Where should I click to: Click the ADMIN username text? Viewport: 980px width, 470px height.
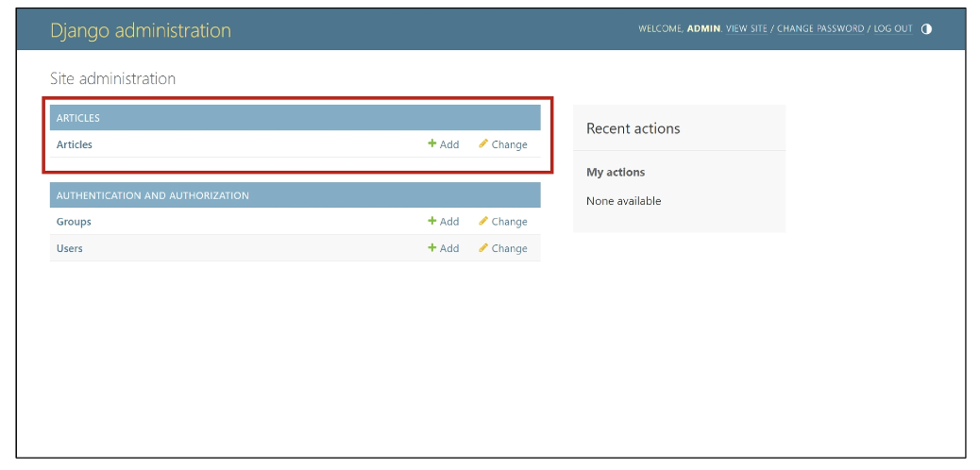pos(703,28)
